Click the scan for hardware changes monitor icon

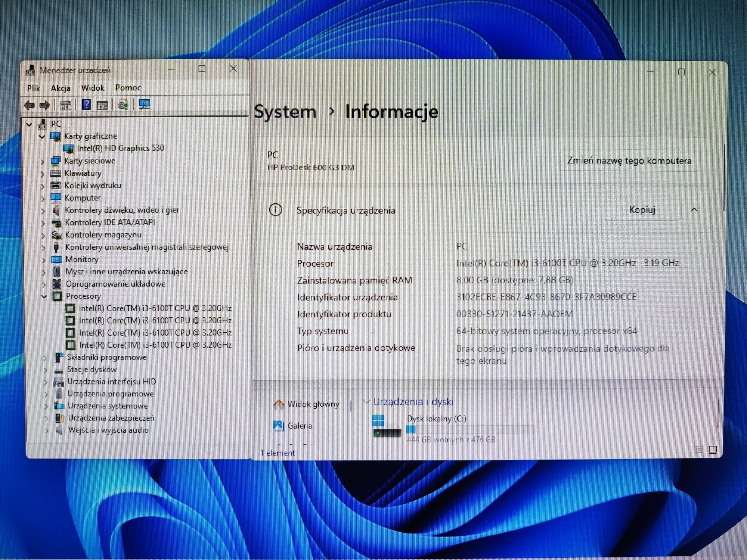pyautogui.click(x=144, y=105)
